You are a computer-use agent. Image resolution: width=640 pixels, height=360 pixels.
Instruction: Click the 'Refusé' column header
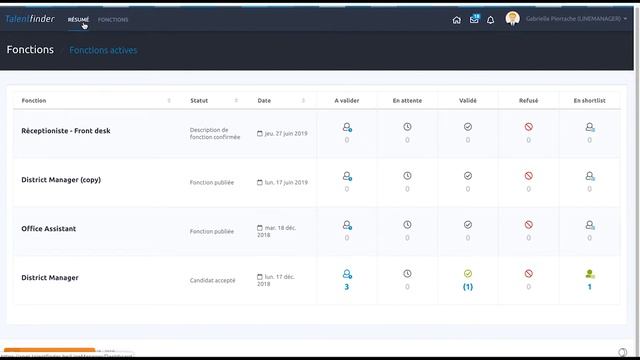[529, 100]
